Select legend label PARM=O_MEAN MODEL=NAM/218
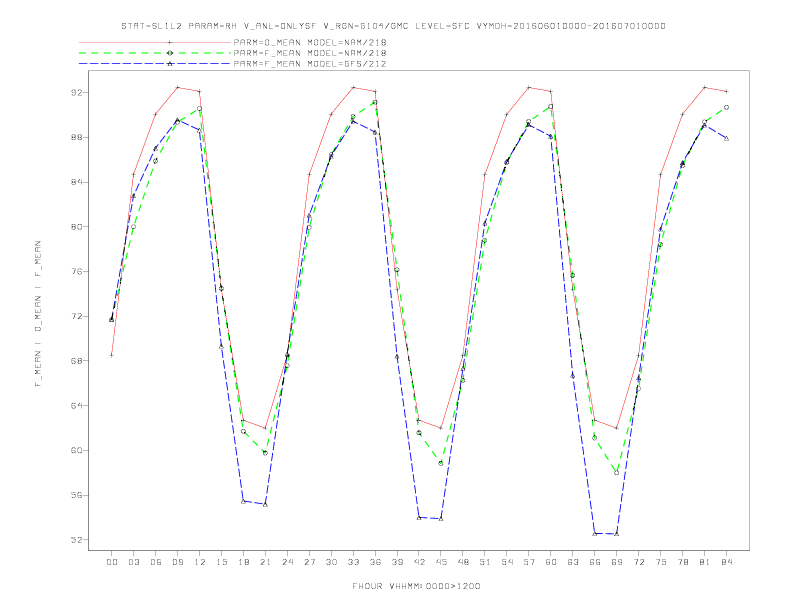 [x=310, y=42]
